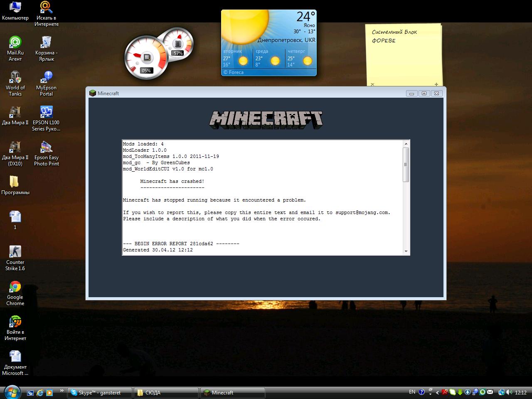532x399 pixels.
Task: Launch the Два Мира II (DX10) shortcut
Action: click(15, 154)
